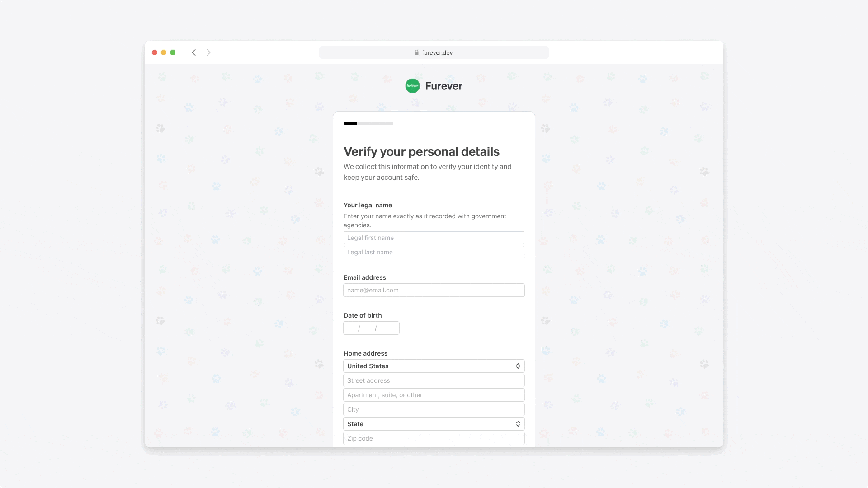The image size is (868, 488).
Task: Open the furever.dev address bar
Action: (434, 52)
